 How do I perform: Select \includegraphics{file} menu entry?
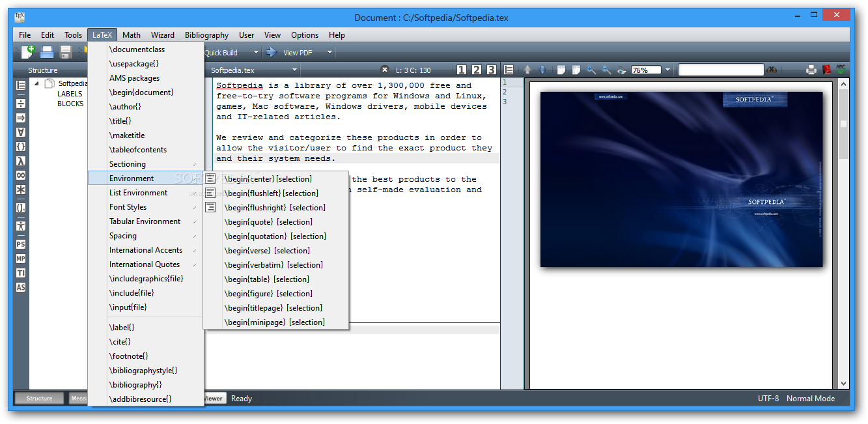tap(147, 279)
